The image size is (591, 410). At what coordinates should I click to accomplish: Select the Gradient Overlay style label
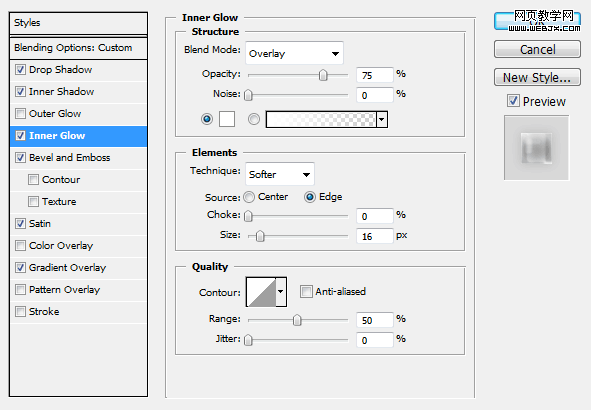(x=67, y=268)
